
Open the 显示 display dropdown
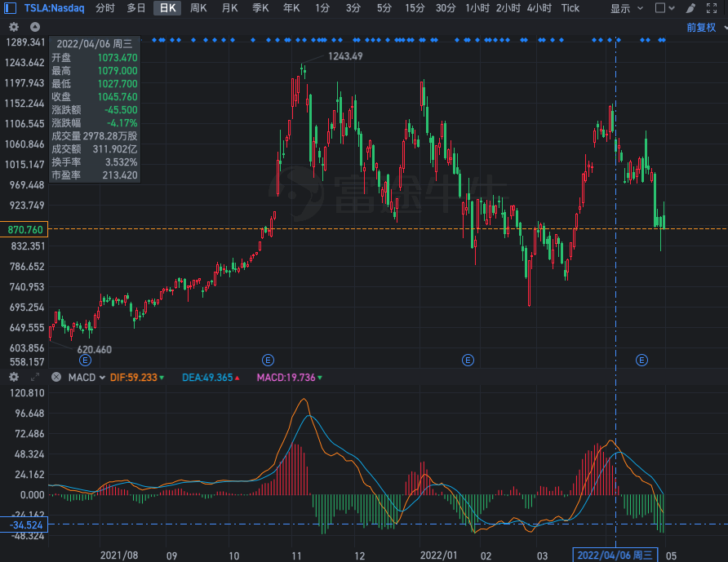tap(626, 8)
